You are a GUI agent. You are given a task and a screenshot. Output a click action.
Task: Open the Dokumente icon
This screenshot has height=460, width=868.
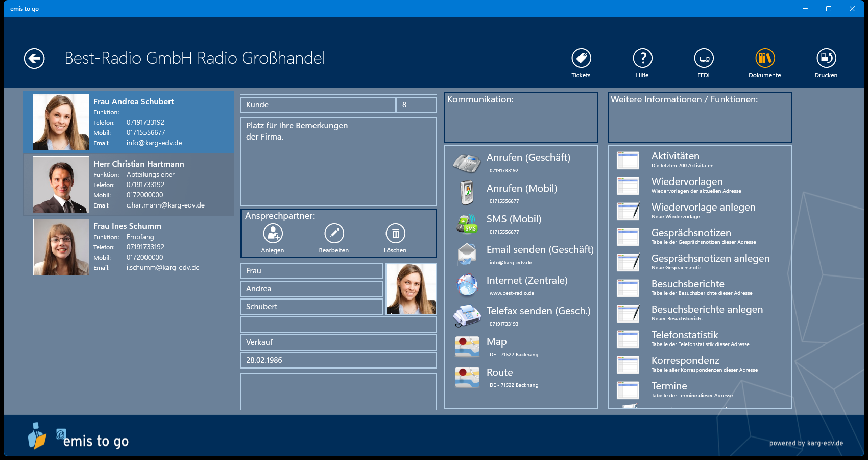(765, 58)
